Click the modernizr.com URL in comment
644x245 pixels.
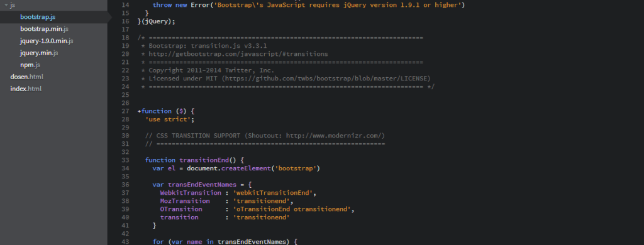point(333,136)
